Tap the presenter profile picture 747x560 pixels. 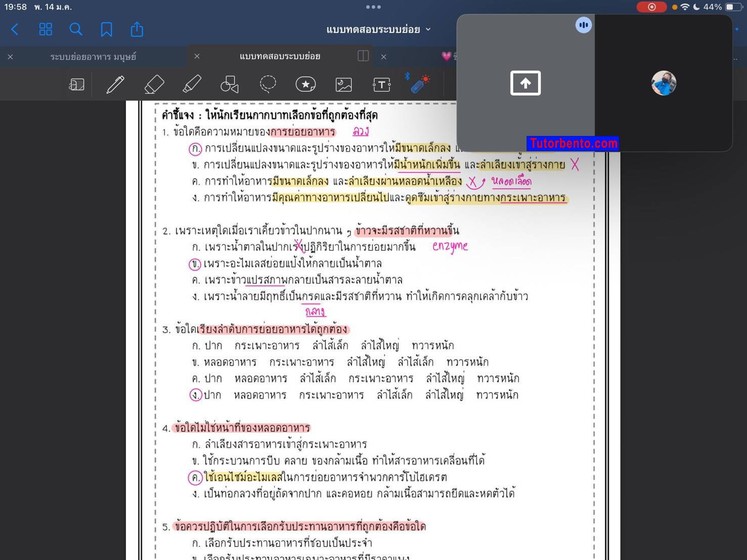point(664,83)
